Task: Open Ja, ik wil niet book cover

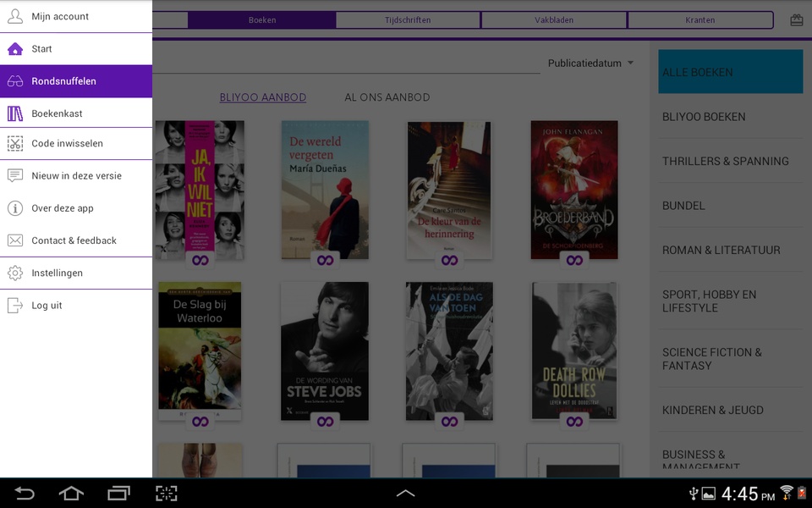Action: pyautogui.click(x=200, y=190)
